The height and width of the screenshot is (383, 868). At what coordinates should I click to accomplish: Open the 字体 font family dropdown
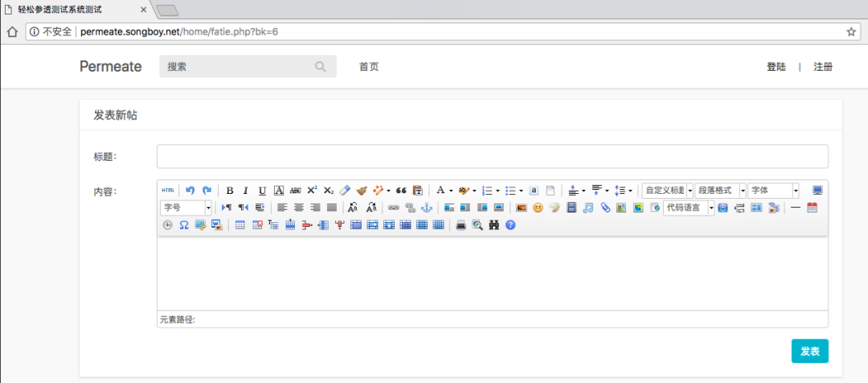773,191
